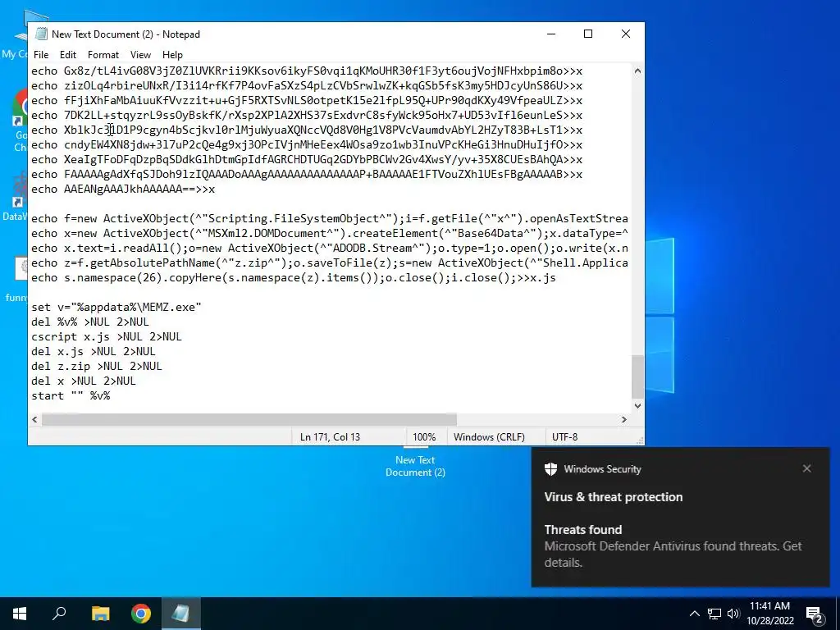Minimize the Notepad window
The height and width of the screenshot is (630, 840).
point(551,34)
